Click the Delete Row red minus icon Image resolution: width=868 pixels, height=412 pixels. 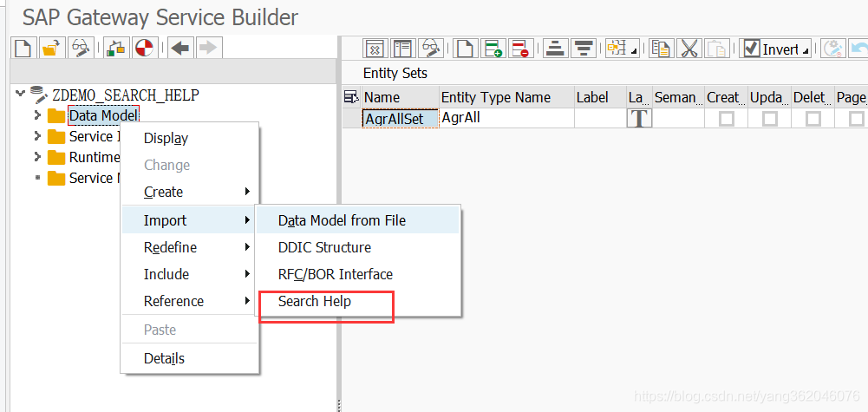[520, 49]
